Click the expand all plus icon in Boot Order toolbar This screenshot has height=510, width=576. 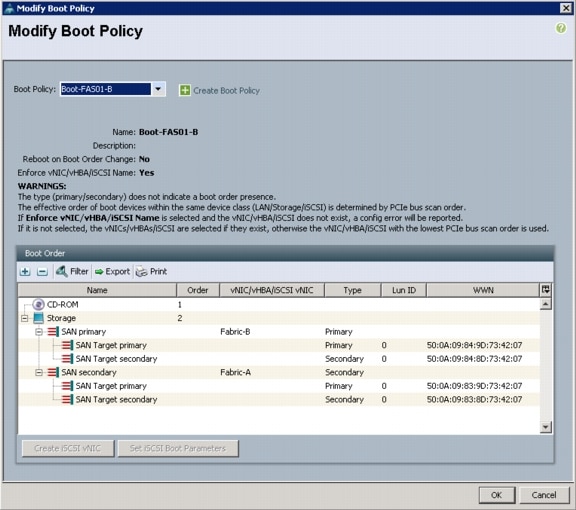click(25, 272)
